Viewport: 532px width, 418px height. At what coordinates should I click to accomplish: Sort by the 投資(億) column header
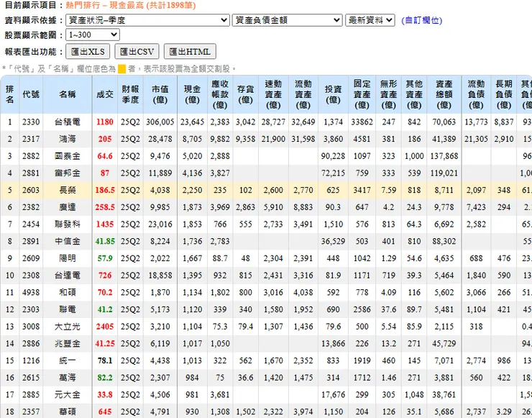click(x=333, y=94)
